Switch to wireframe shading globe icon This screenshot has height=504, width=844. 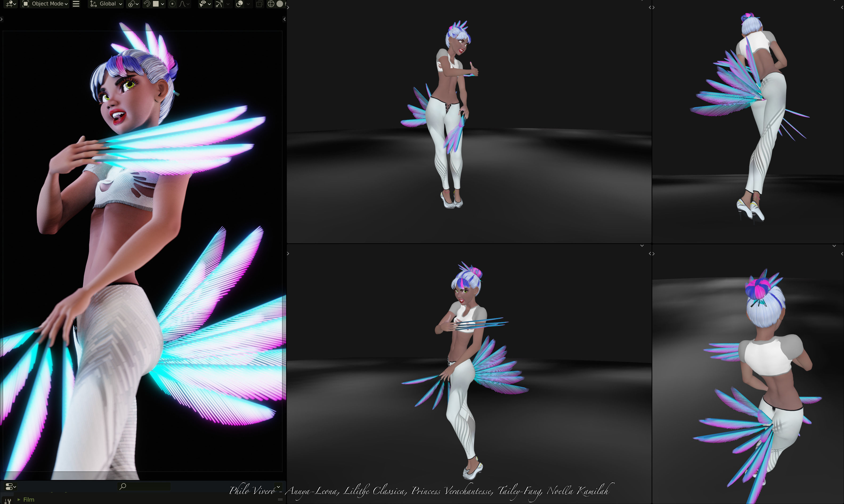click(271, 4)
